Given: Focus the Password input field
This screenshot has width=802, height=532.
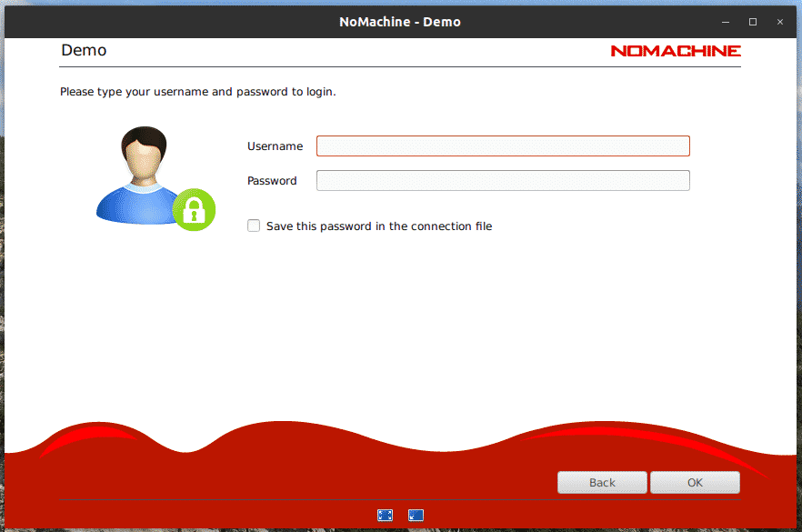Looking at the screenshot, I should (x=503, y=181).
